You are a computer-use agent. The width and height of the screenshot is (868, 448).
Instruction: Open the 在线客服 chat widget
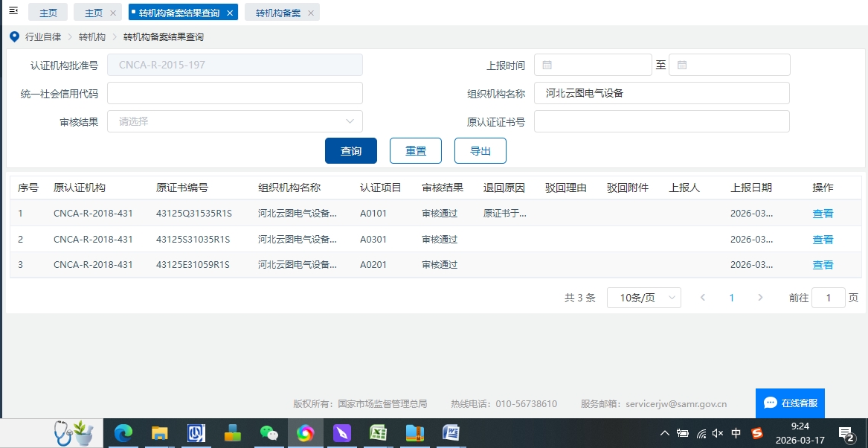click(790, 403)
